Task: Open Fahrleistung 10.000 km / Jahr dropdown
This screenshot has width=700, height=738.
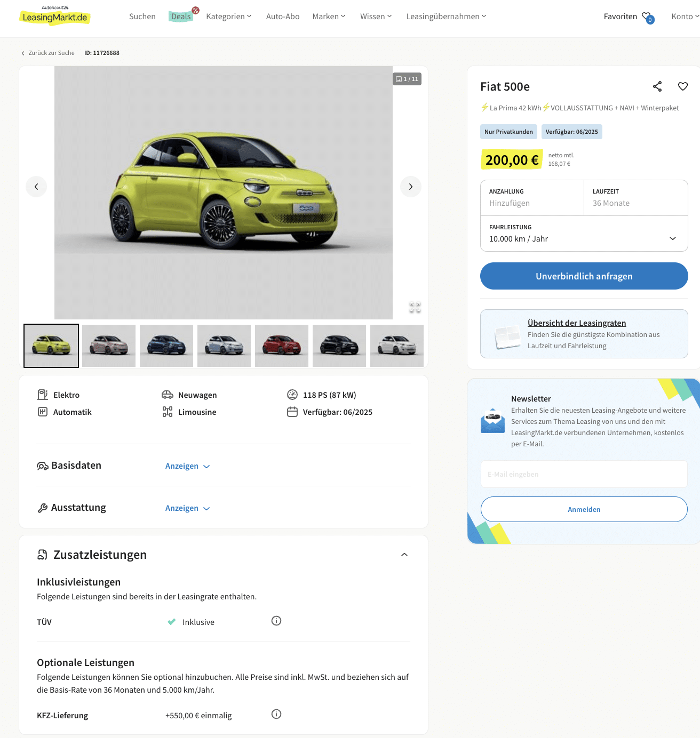Action: (584, 234)
